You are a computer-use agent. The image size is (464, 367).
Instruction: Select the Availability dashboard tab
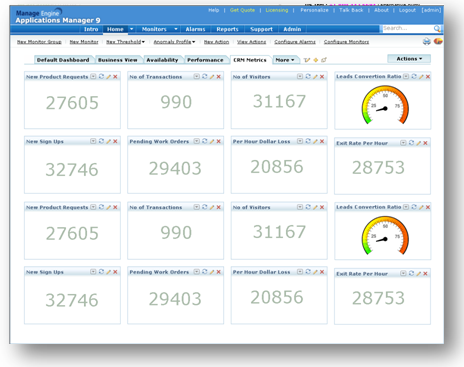point(162,60)
